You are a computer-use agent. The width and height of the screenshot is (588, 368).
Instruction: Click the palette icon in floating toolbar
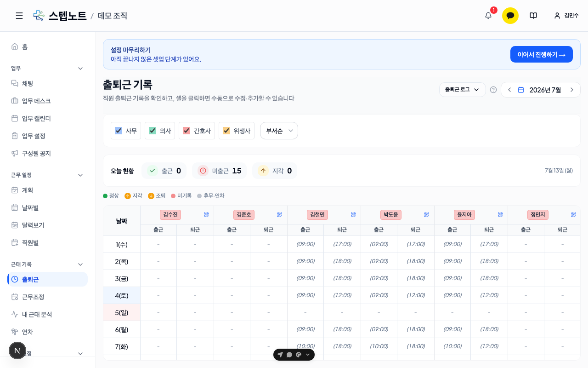click(299, 355)
